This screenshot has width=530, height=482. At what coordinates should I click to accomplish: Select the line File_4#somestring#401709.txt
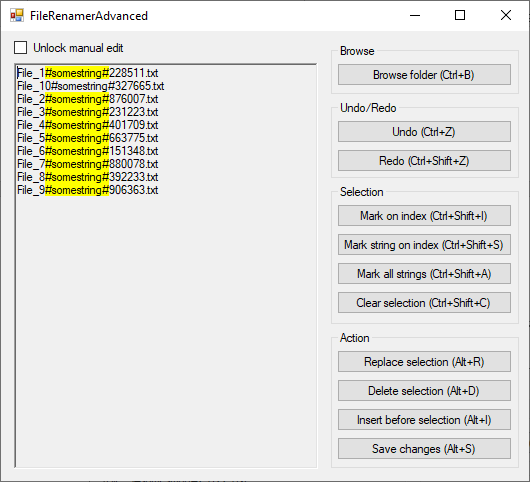[x=88, y=125]
